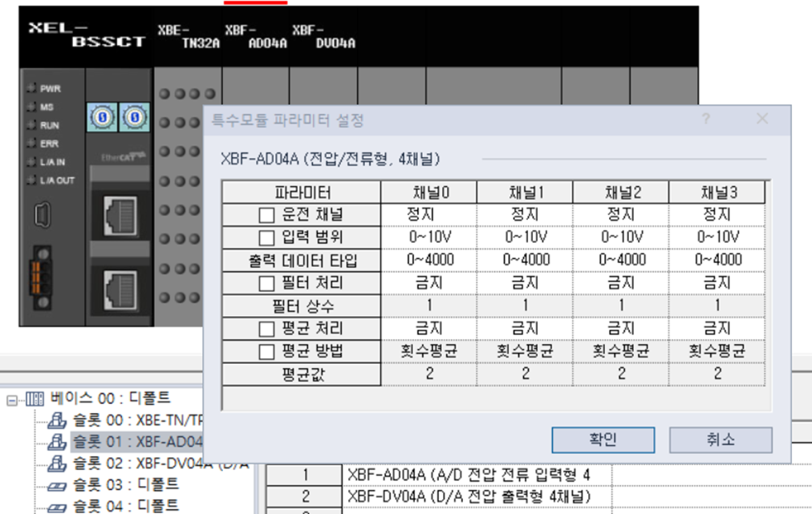Click 채널2 평균값 value field

point(621,374)
